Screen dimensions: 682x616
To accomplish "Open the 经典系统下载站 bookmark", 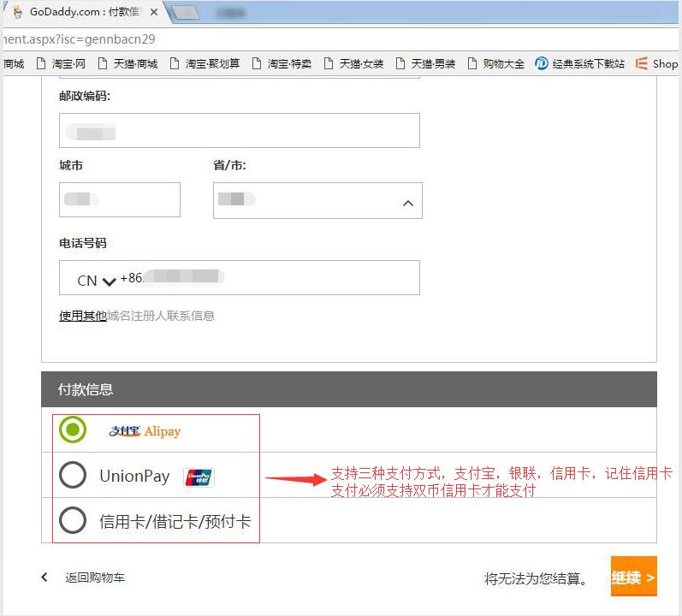I will tap(580, 64).
